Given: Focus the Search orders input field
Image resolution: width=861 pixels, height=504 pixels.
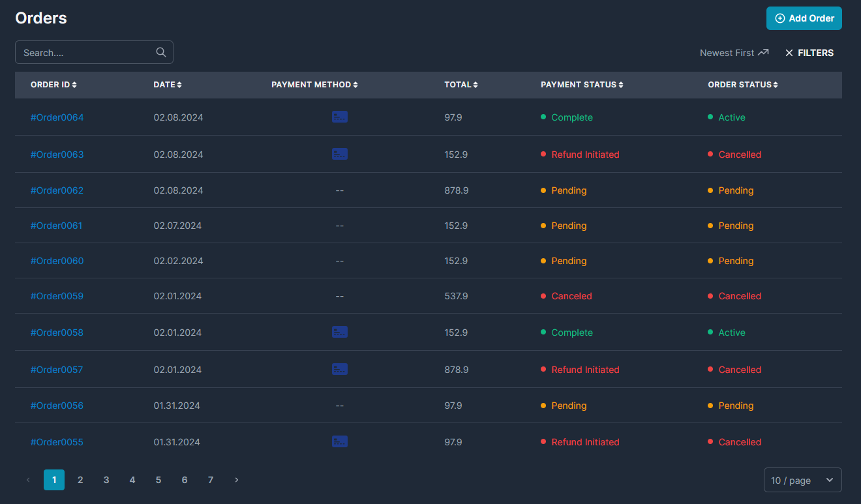Looking at the screenshot, I should tap(85, 53).
